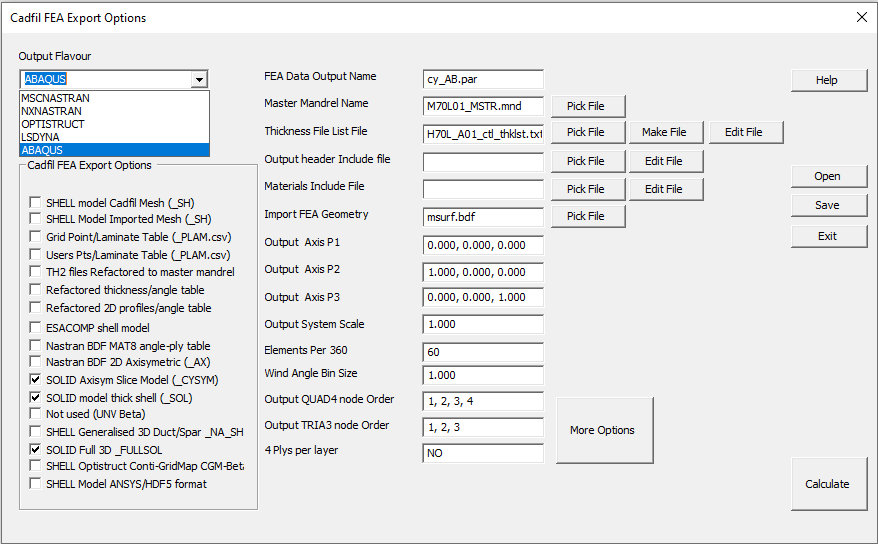
Task: Tick Not used (UNV Beta) checkbox
Action: point(35,414)
